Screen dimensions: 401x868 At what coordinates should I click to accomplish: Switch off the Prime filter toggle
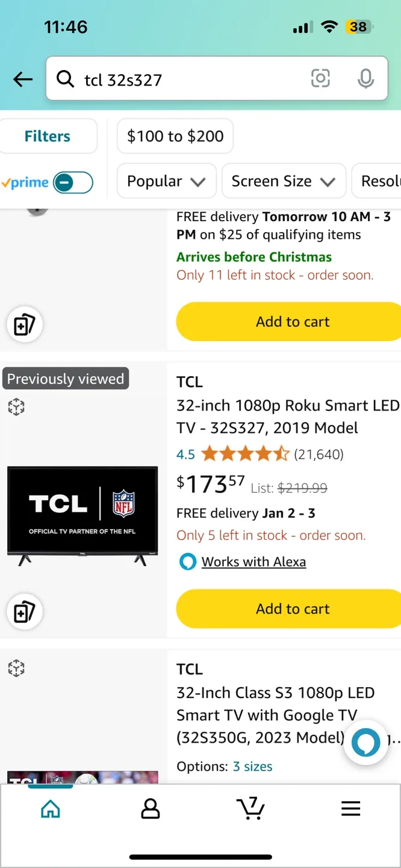tap(74, 182)
